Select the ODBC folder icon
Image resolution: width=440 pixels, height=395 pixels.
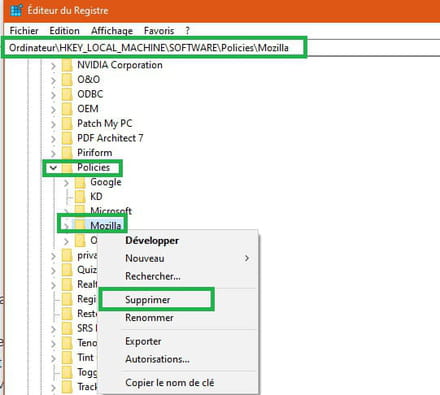pos(67,94)
